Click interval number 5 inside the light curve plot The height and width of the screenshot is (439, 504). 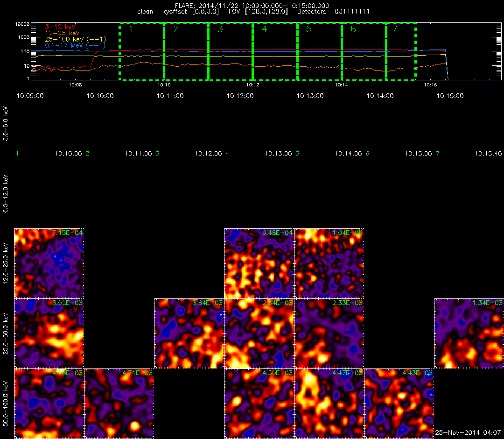[x=308, y=29]
